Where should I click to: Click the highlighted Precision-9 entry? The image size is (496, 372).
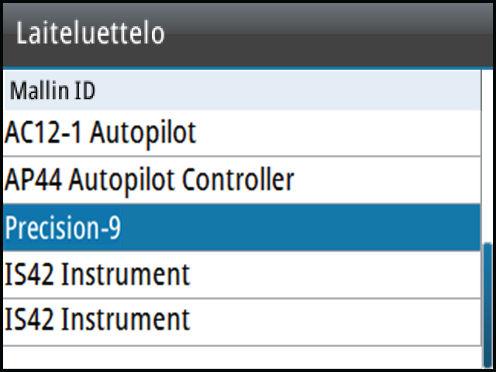(242, 227)
